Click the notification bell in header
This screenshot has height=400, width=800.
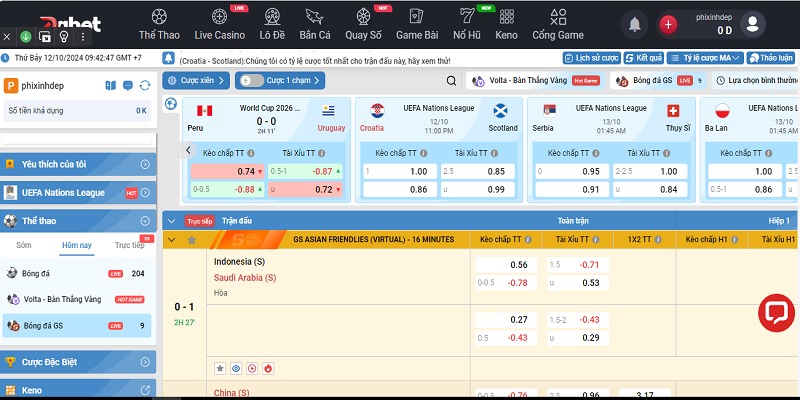tap(634, 24)
